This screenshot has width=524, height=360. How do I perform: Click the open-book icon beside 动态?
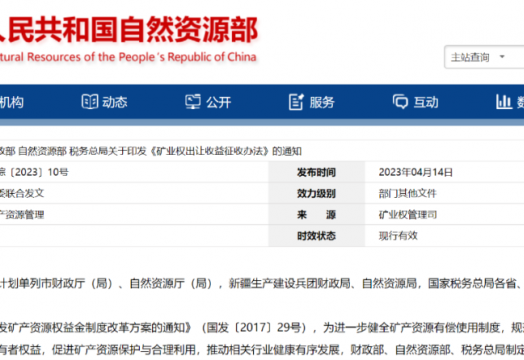pos(90,102)
